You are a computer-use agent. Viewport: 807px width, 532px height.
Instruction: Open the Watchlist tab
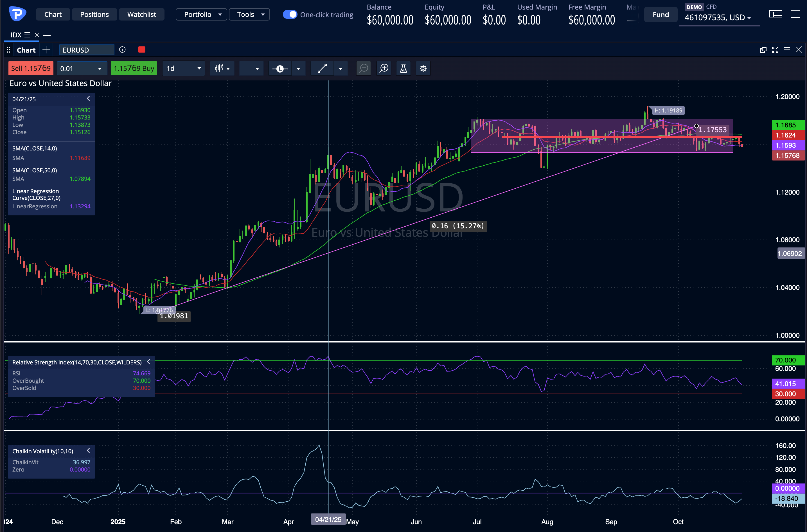click(141, 15)
